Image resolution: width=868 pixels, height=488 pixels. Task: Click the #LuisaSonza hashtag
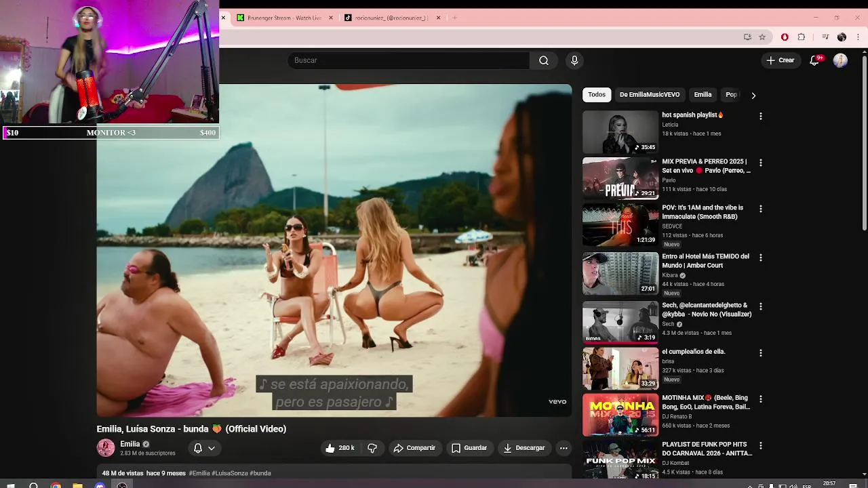(x=230, y=473)
